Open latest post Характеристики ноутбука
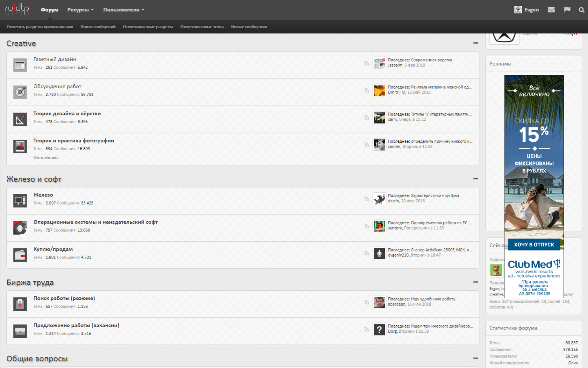The image size is (588, 368). [435, 195]
